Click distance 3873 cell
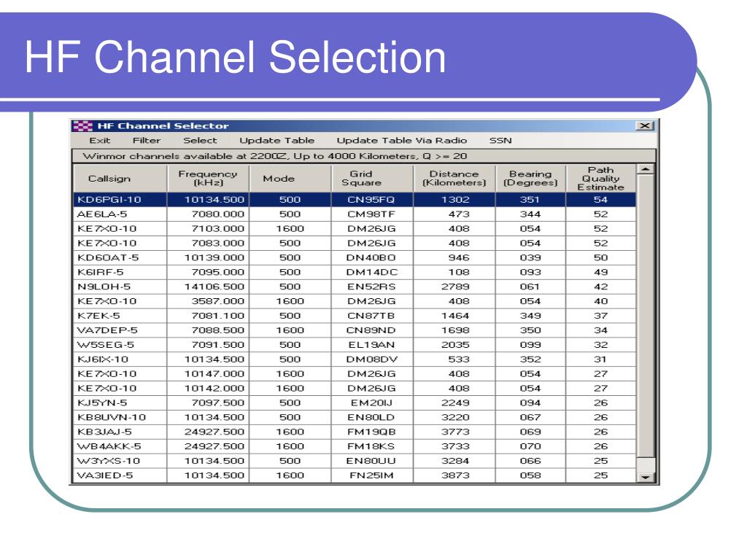The image size is (747, 560). click(454, 475)
